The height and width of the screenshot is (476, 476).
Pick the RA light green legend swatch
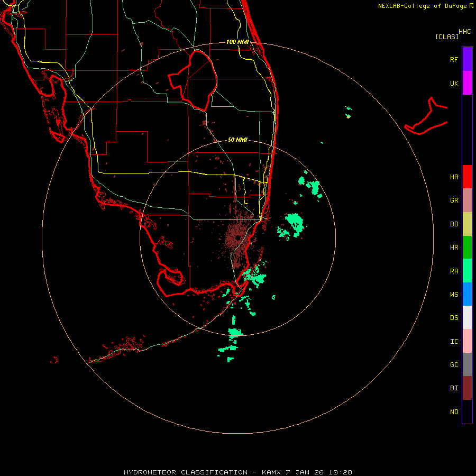(x=467, y=271)
